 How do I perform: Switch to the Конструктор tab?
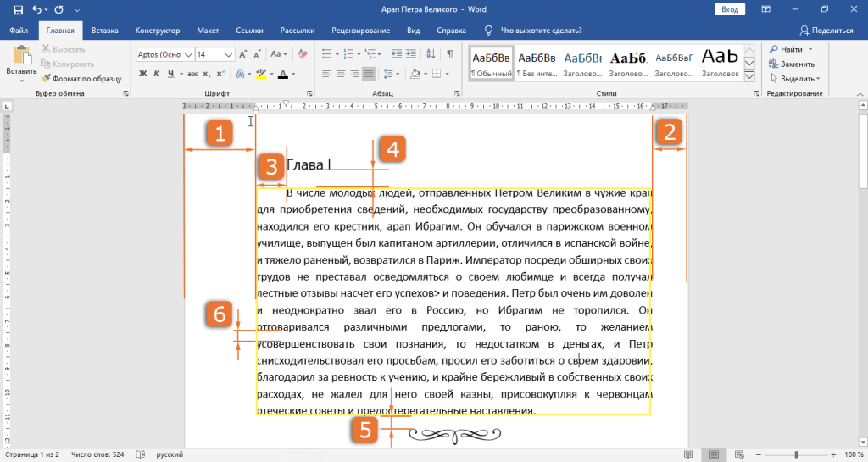pyautogui.click(x=158, y=31)
